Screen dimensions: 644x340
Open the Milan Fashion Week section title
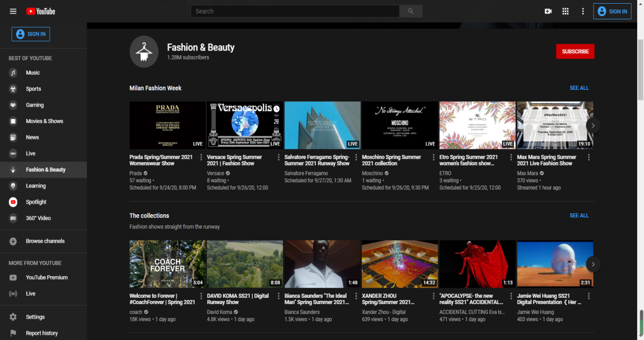(x=156, y=88)
